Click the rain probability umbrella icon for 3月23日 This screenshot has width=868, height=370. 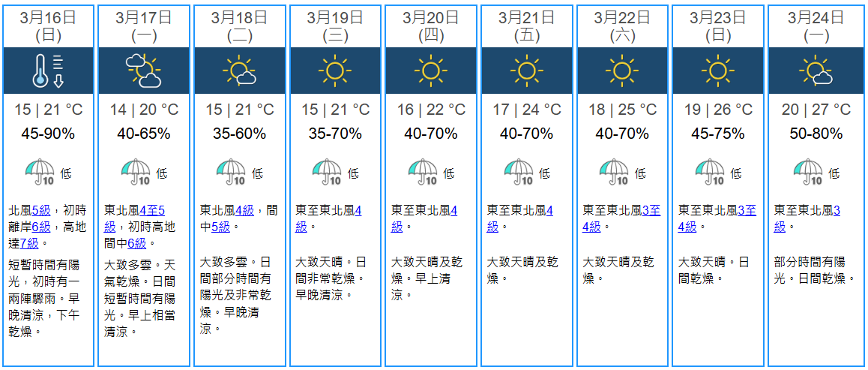click(710, 172)
